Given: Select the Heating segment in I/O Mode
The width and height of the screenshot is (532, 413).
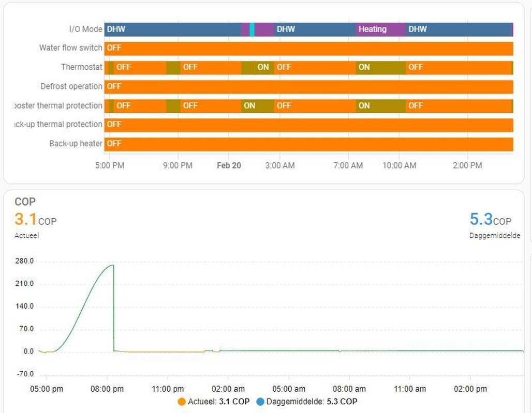Looking at the screenshot, I should 381,29.
